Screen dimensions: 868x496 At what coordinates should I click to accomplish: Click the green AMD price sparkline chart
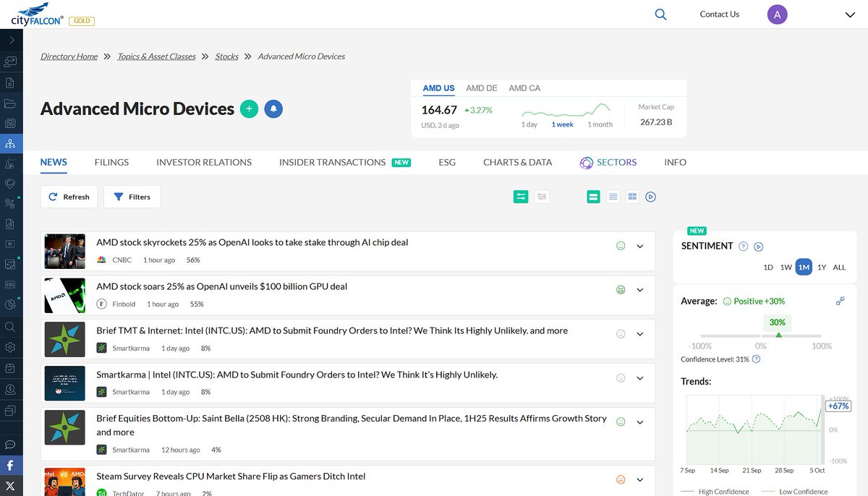[x=565, y=111]
